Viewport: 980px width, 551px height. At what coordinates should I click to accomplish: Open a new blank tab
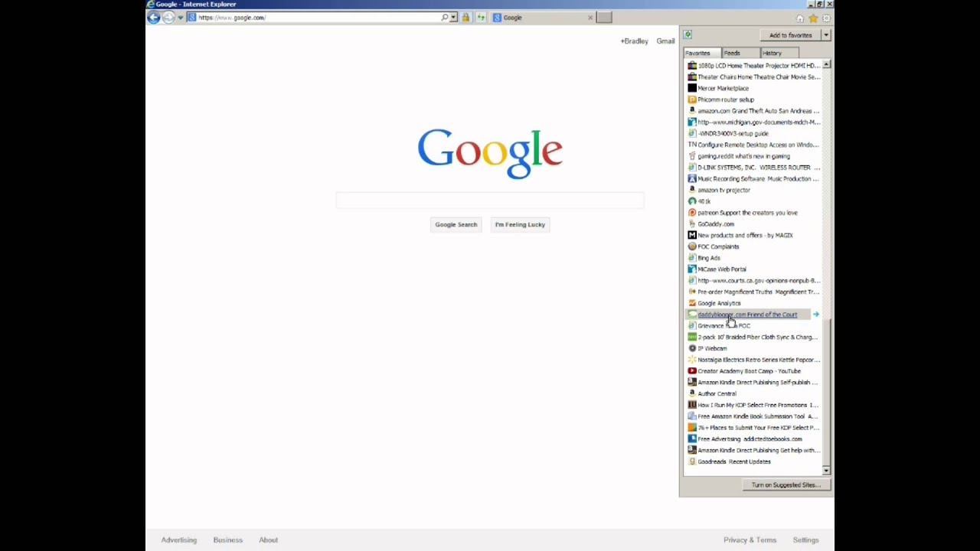(604, 18)
